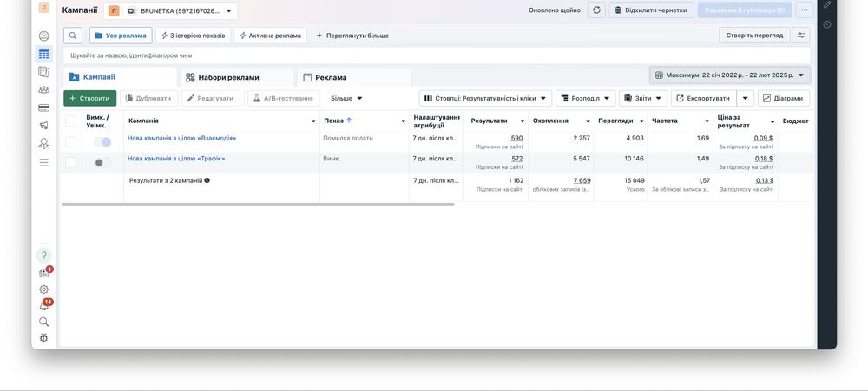This screenshot has height=391, width=868.
Task: Open the business hierarchy icon in sidebar
Action: (43, 143)
